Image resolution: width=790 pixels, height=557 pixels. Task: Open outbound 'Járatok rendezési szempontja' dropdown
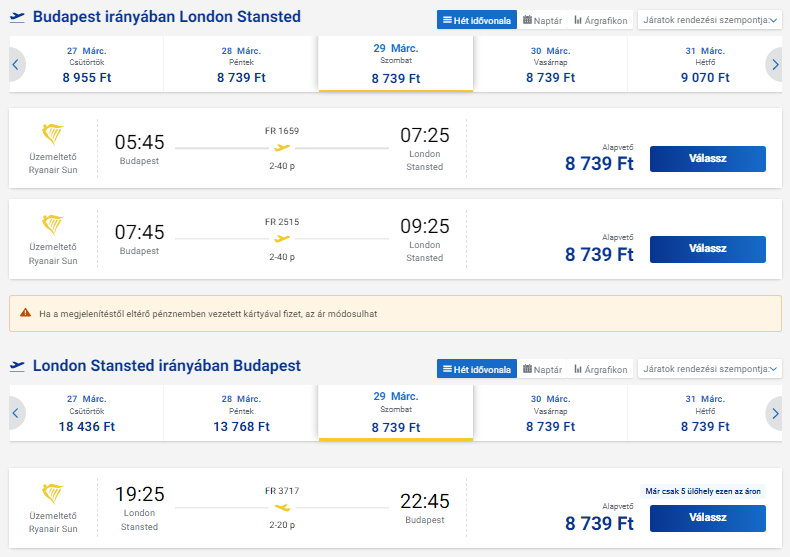[710, 20]
